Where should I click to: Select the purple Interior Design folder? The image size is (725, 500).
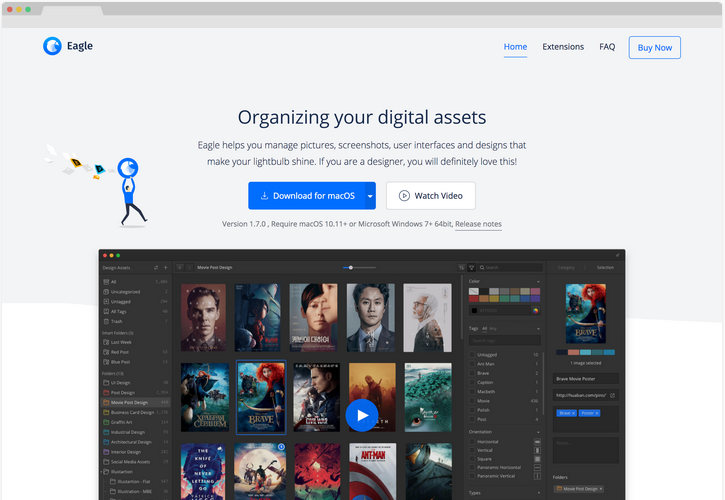(x=135, y=452)
